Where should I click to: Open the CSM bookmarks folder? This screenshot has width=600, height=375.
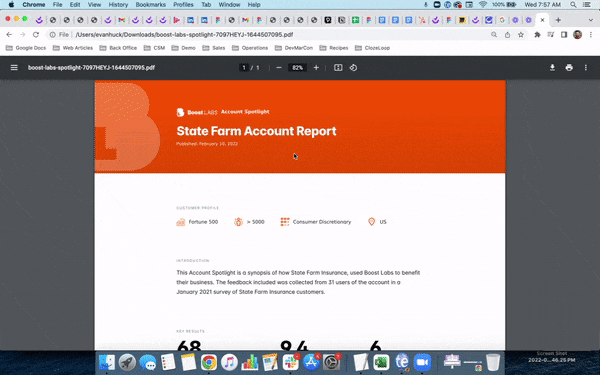(155, 48)
